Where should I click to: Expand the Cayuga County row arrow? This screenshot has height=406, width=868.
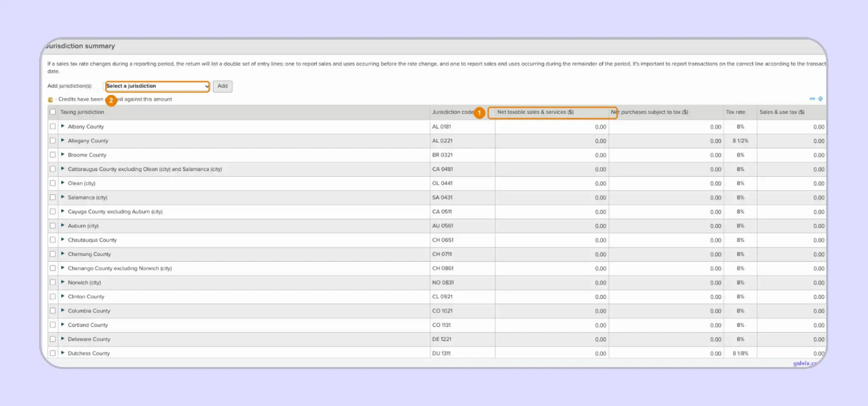point(63,211)
